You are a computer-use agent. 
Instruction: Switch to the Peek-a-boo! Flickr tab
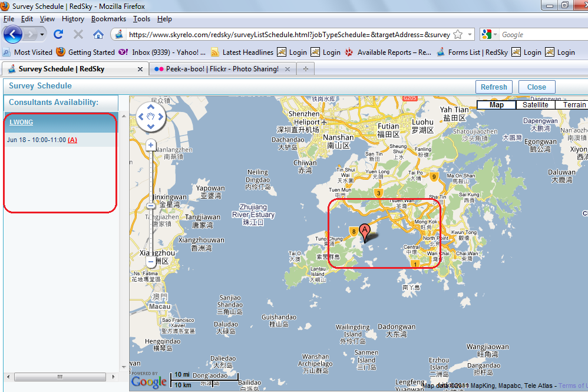tap(222, 69)
